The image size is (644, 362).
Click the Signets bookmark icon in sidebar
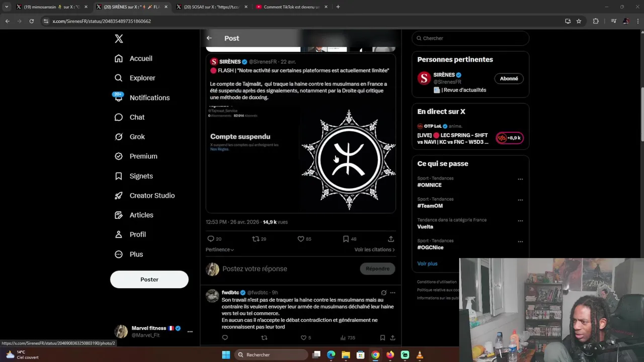tap(119, 176)
